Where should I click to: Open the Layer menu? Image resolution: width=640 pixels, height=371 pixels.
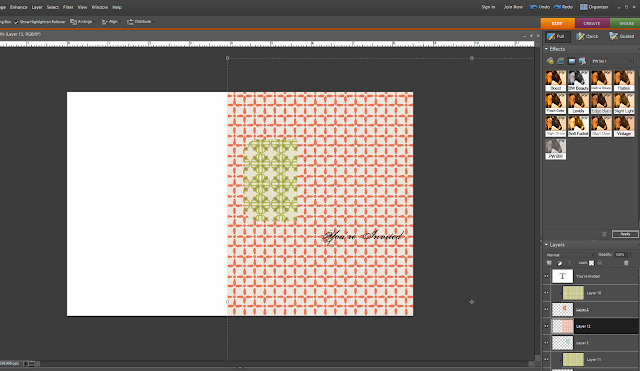[37, 7]
